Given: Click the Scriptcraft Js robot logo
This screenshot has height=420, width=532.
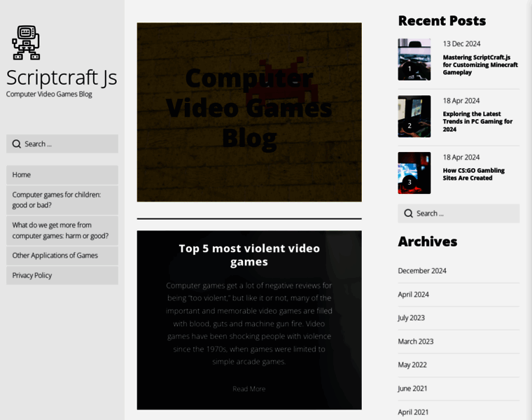Looking at the screenshot, I should point(26,43).
